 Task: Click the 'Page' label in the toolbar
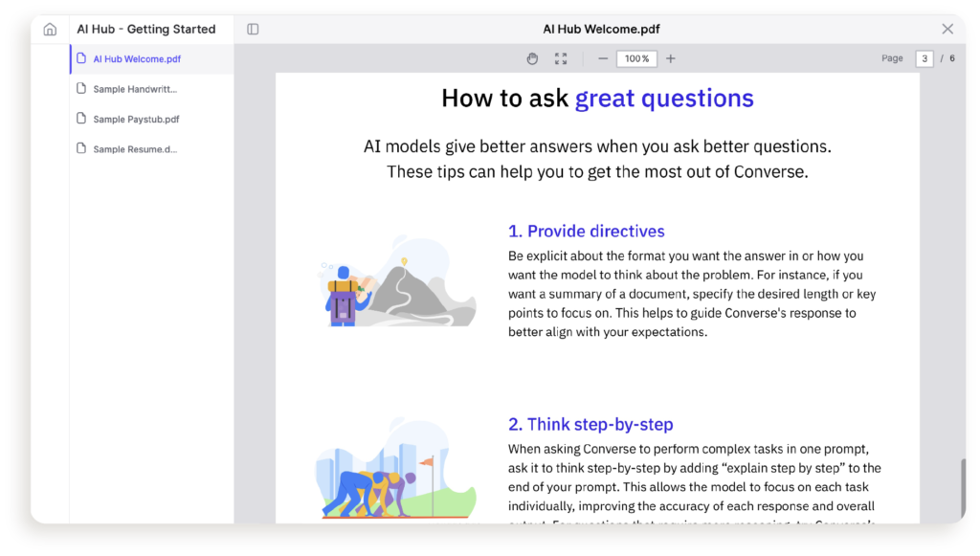coord(893,58)
